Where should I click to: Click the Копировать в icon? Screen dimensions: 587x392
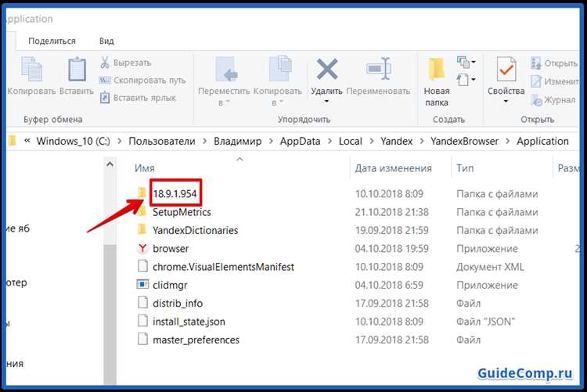280,69
